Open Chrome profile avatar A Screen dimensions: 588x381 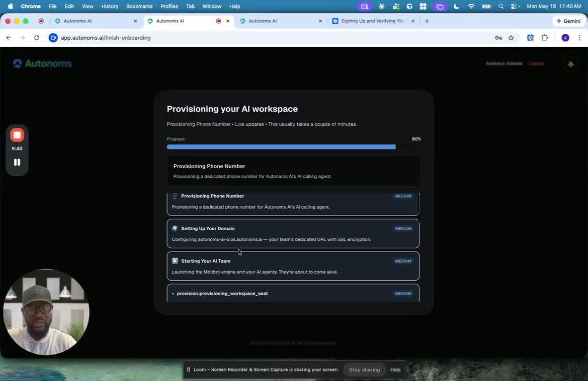coord(565,38)
